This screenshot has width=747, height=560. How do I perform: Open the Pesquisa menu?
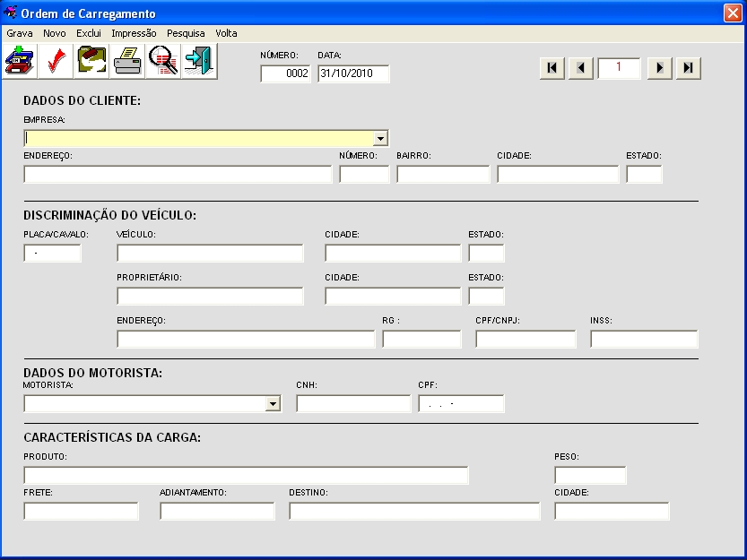point(186,33)
